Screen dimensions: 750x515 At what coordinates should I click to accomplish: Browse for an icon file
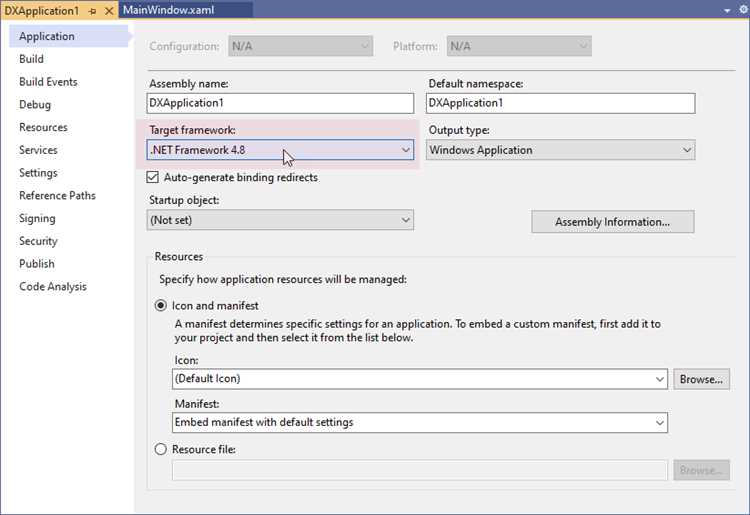pyautogui.click(x=701, y=379)
